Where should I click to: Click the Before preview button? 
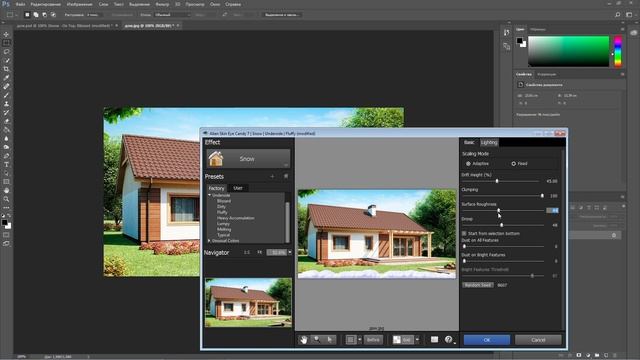[x=373, y=340]
